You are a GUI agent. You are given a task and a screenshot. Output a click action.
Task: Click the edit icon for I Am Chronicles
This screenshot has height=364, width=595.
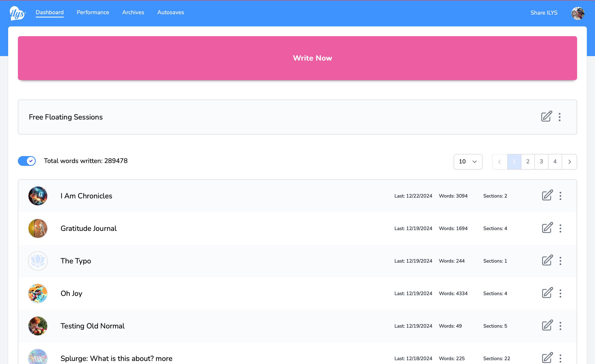(x=547, y=196)
